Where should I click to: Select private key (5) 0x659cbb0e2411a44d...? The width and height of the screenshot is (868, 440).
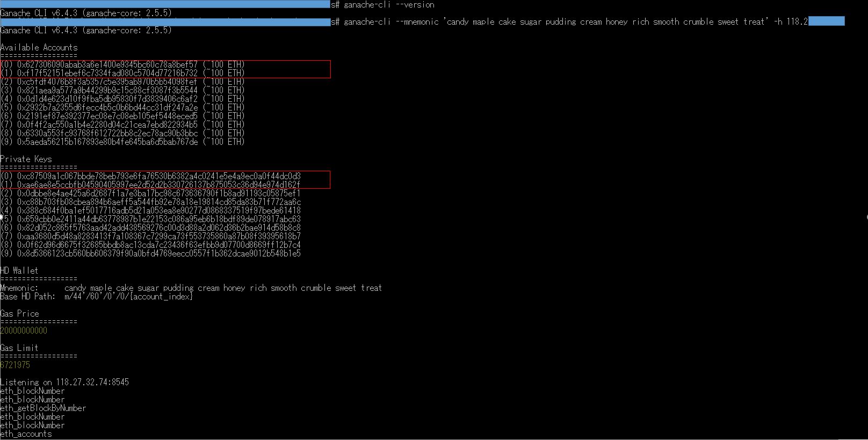pyautogui.click(x=159, y=219)
